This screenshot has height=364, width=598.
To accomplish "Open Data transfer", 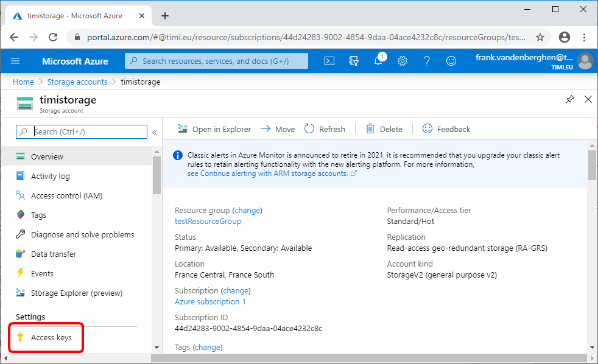I will pyautogui.click(x=76, y=254).
